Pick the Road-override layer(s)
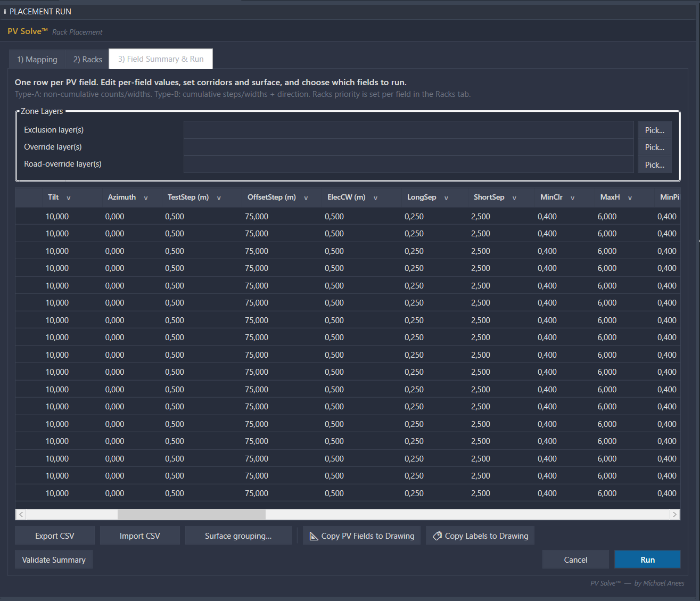 [x=654, y=165]
